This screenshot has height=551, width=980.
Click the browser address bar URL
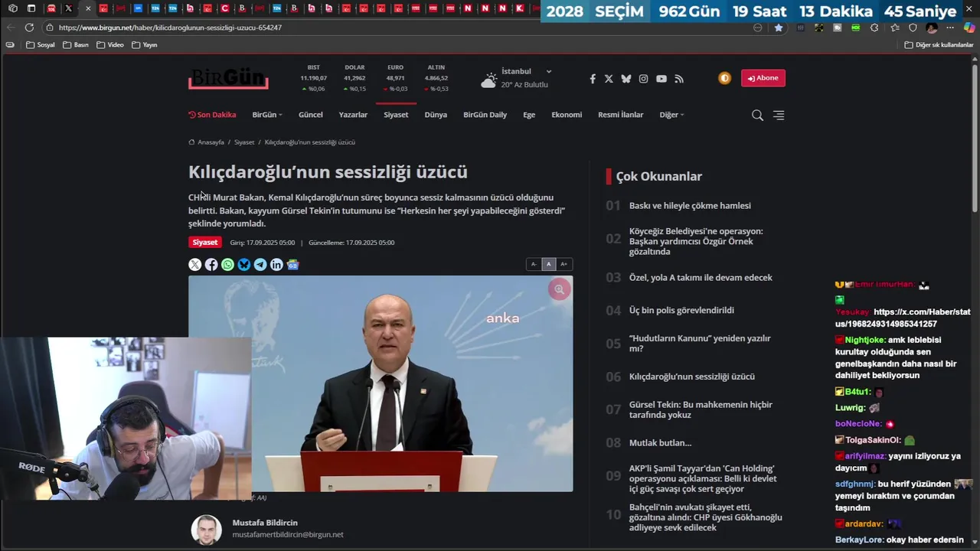[x=170, y=28]
